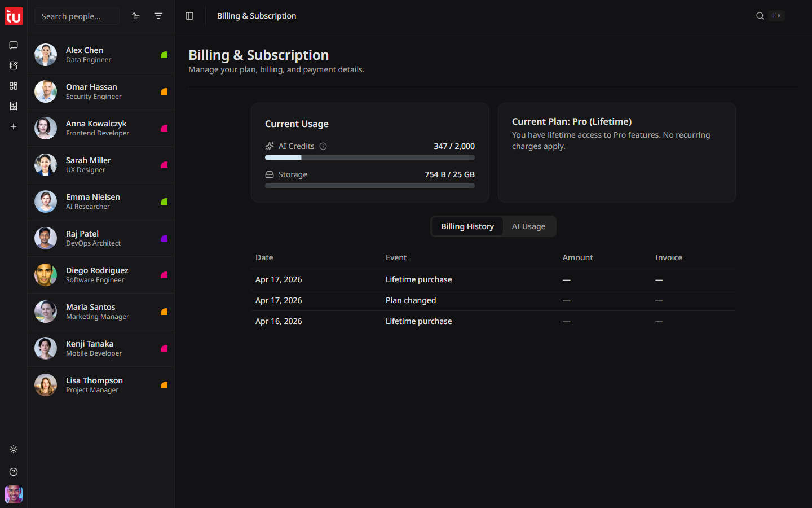Screen dimensions: 812x508
Task: Open the chat messages sidebar icon
Action: (14, 45)
